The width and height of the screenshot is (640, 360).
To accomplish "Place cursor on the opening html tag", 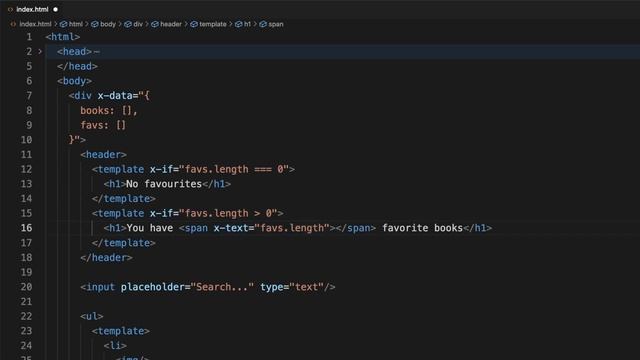I will (63, 37).
